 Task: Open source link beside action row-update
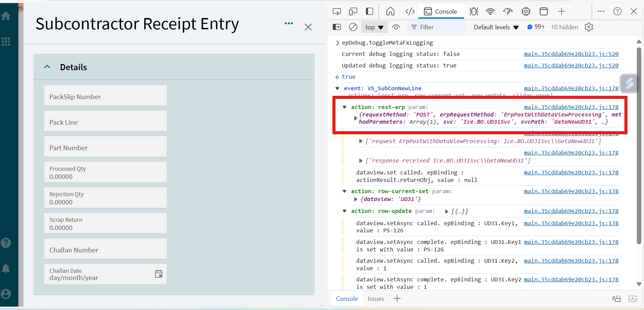[571, 211]
